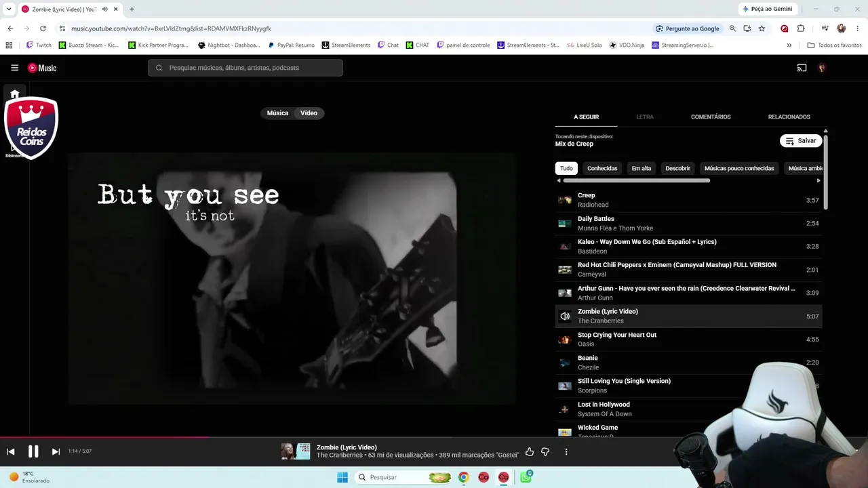The height and width of the screenshot is (488, 868).
Task: Open the Nightbot bookmark
Action: 229,45
